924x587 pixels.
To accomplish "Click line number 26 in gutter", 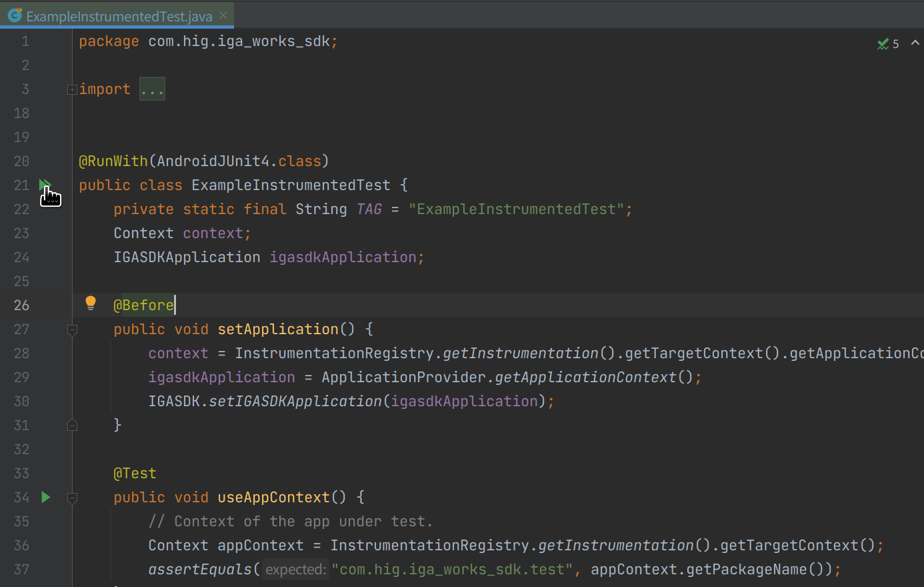I will click(x=21, y=305).
